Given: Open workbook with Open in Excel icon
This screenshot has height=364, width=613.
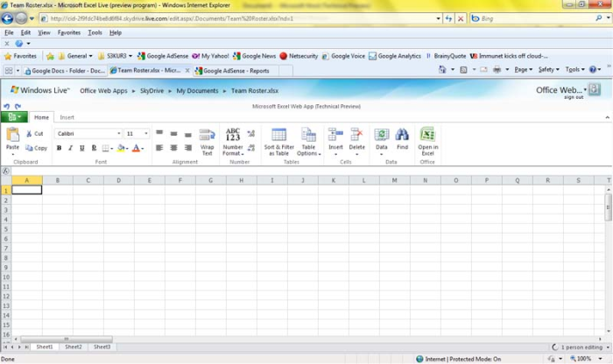Looking at the screenshot, I should coord(427,135).
